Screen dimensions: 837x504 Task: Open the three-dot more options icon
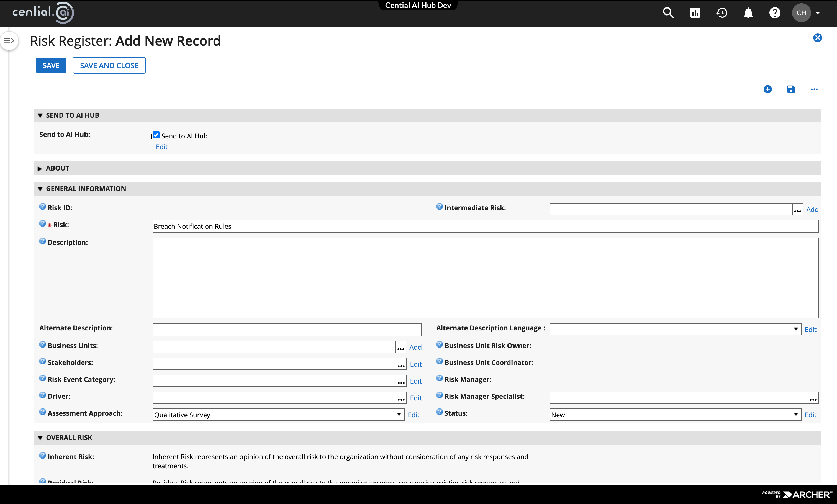[x=814, y=89]
